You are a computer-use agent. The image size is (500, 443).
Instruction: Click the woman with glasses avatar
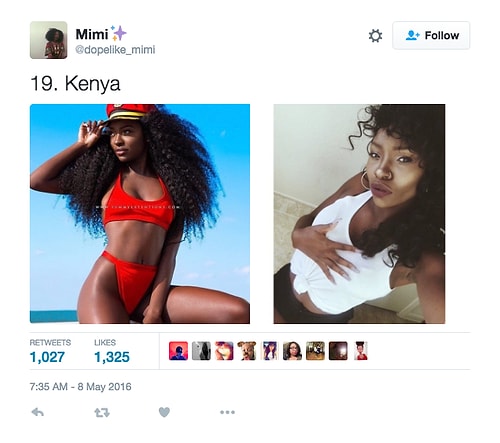tap(292, 351)
